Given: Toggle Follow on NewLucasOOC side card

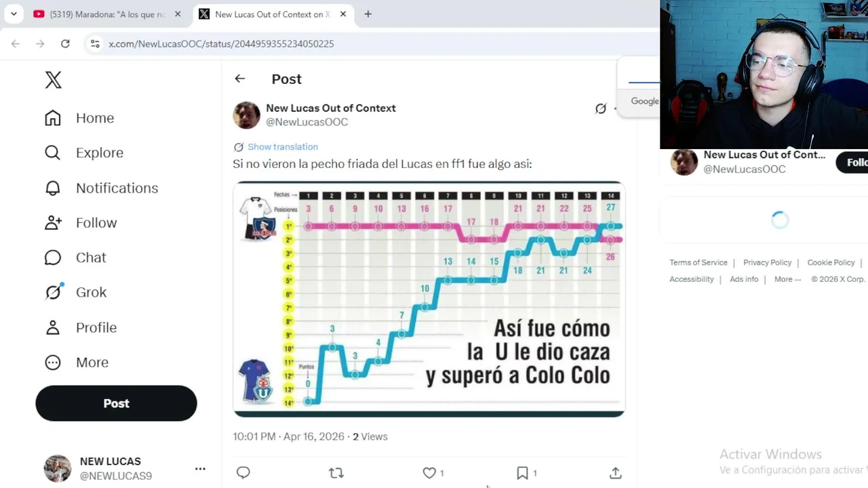Looking at the screenshot, I should click(852, 163).
